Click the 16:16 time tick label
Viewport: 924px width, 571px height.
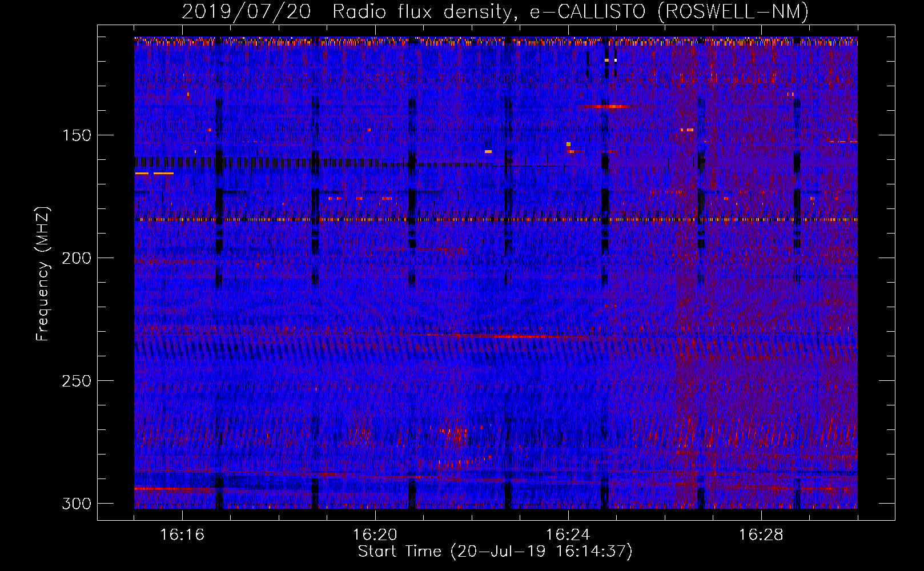pyautogui.click(x=182, y=535)
